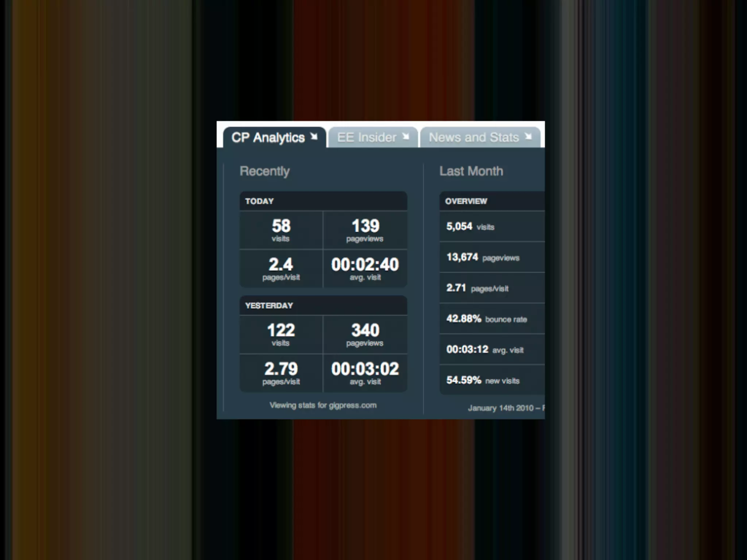
Task: Click the Last Month heading
Action: tap(471, 171)
